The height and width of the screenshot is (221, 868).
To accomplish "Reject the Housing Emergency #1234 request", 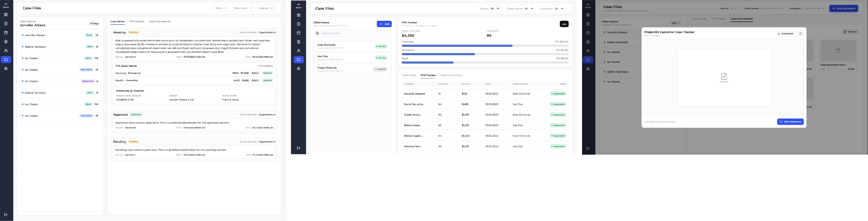I will pyautogui.click(x=255, y=73).
